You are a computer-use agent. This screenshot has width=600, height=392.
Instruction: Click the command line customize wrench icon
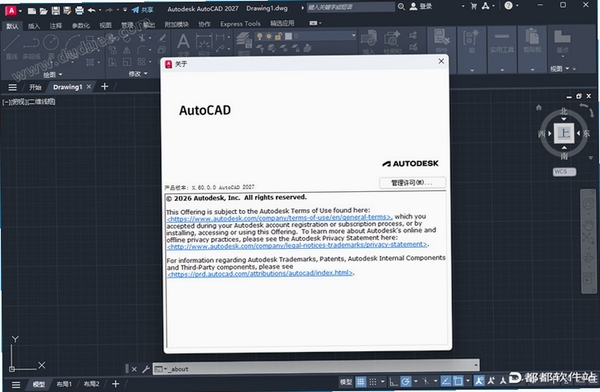[145, 369]
